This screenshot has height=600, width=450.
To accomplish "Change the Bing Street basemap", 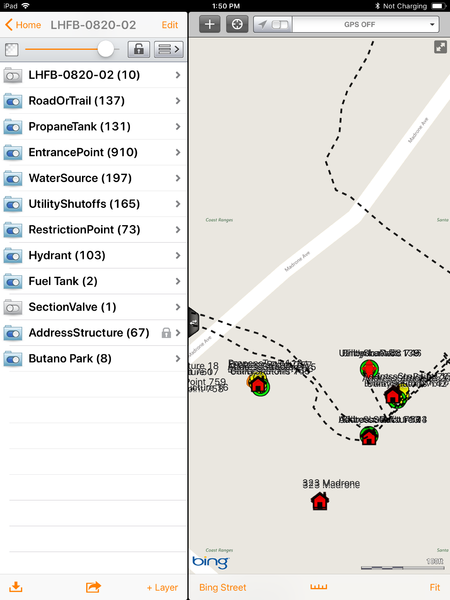I will click(x=223, y=587).
